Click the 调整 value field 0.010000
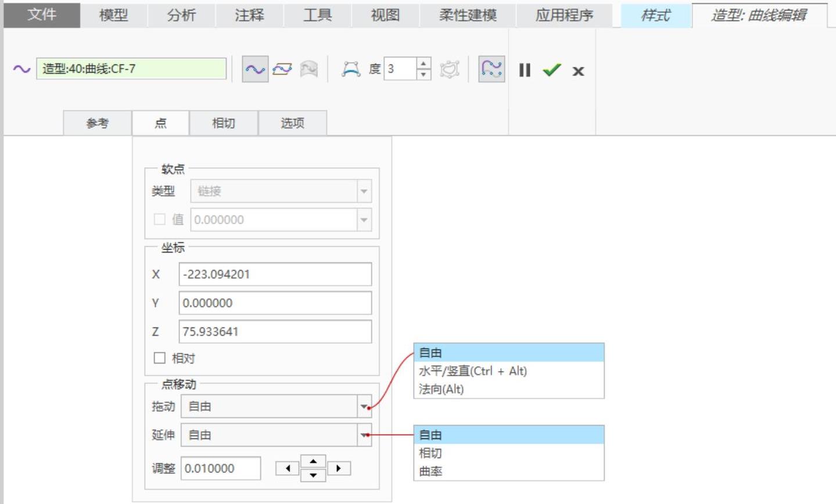The width and height of the screenshot is (836, 504). point(221,469)
